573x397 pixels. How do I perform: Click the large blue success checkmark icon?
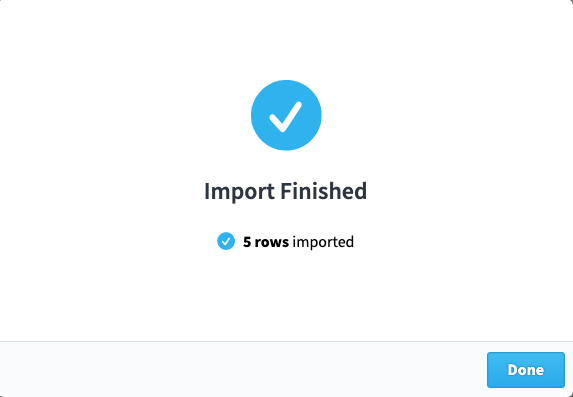286,115
